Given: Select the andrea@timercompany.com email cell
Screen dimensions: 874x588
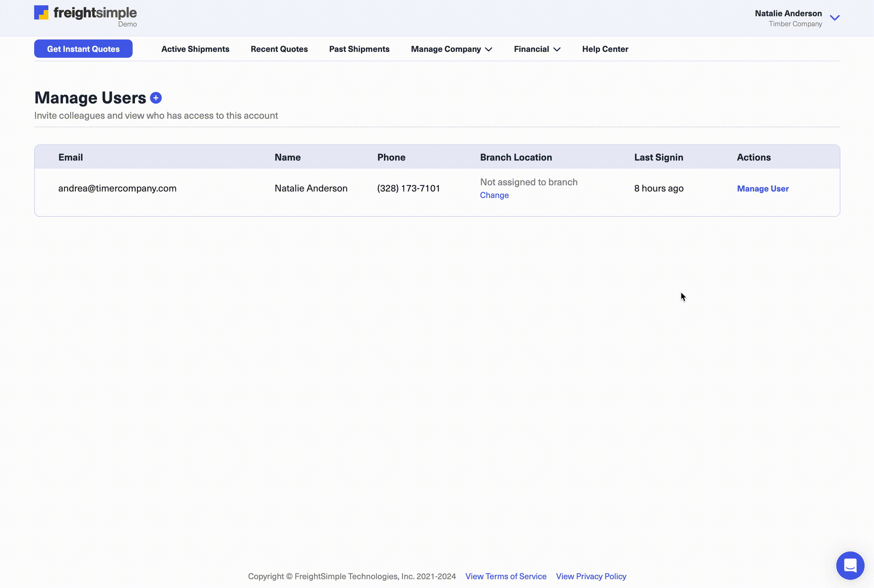Looking at the screenshot, I should [117, 188].
